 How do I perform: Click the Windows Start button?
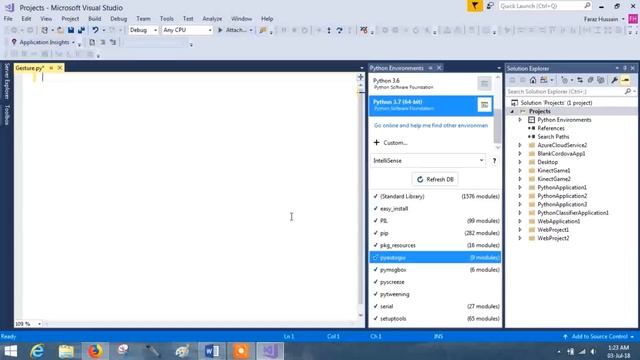click(11, 351)
